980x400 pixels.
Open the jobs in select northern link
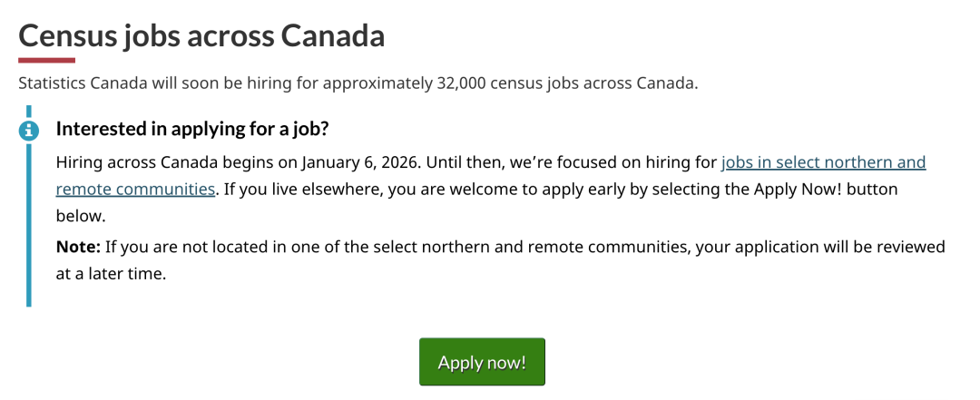click(x=823, y=163)
